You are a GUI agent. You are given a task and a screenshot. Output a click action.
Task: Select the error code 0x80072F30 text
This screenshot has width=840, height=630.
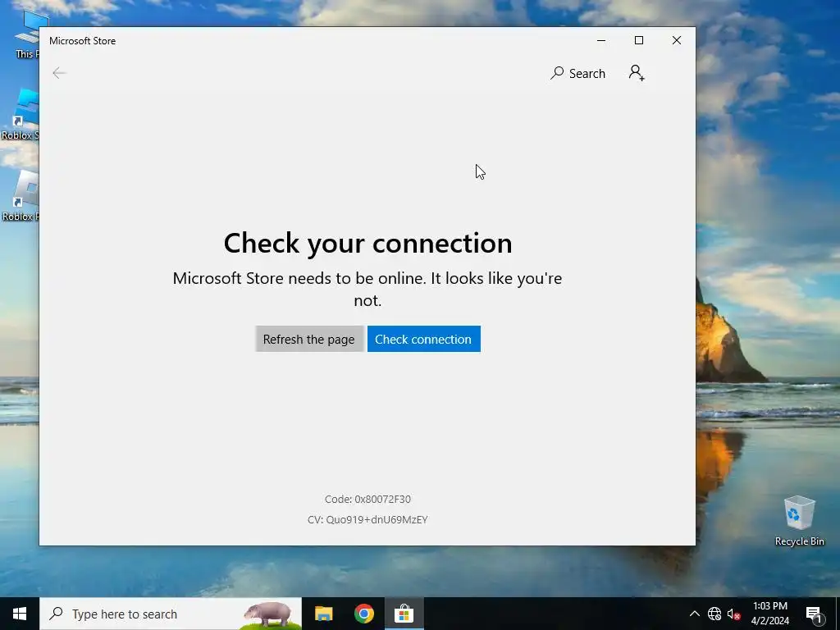click(367, 500)
